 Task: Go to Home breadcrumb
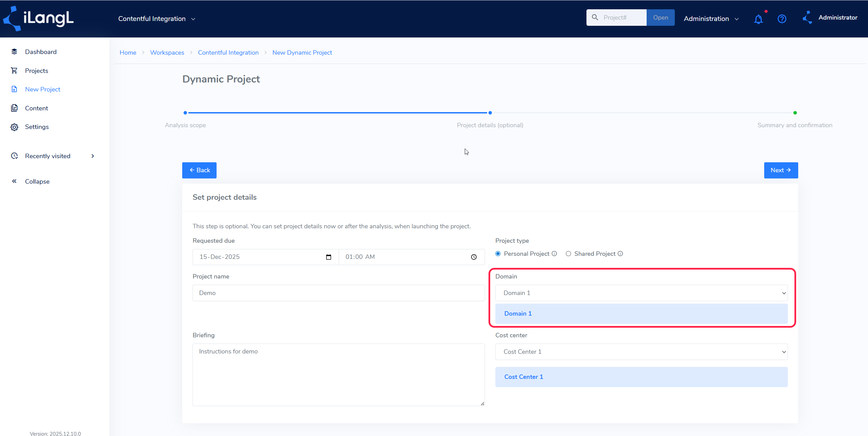pyautogui.click(x=128, y=53)
